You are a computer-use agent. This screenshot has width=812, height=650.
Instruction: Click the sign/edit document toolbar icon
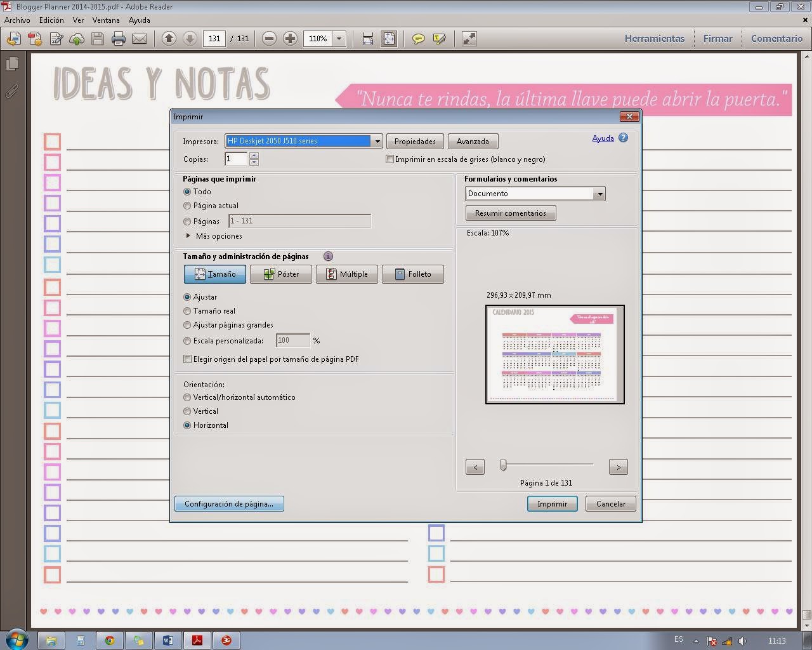point(56,39)
